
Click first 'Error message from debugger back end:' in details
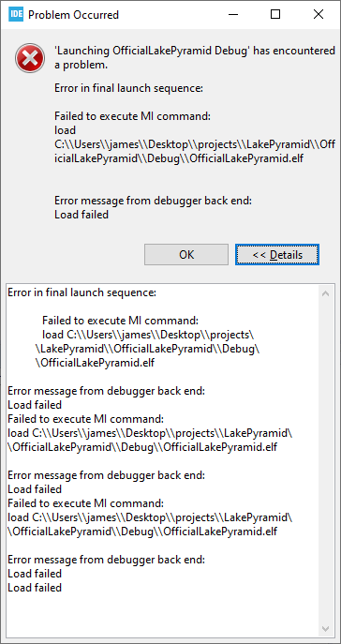pos(106,391)
